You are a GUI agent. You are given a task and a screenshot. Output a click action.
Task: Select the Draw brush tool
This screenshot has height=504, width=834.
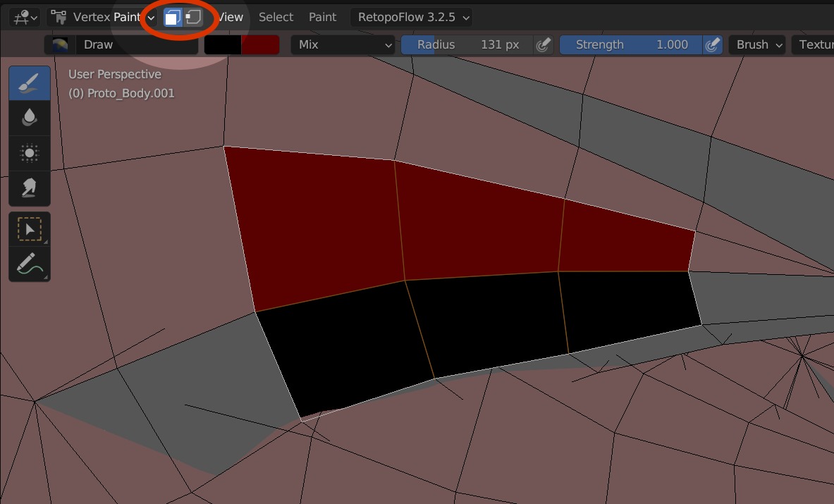tap(29, 83)
